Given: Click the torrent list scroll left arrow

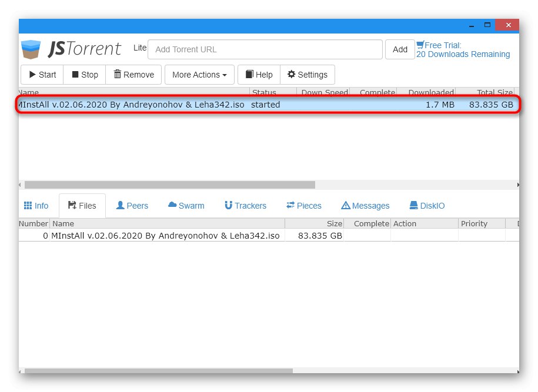Looking at the screenshot, I should [20, 185].
